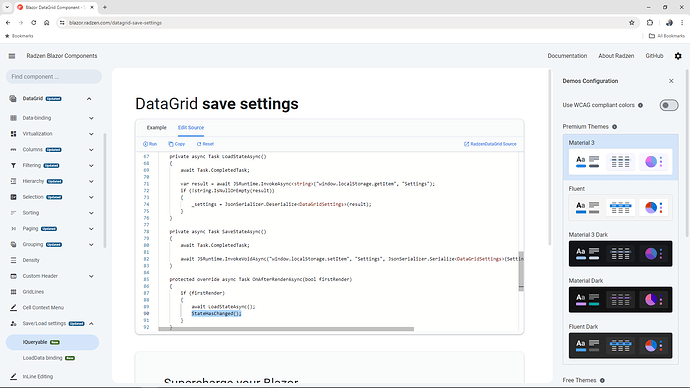This screenshot has height=388, width=690.
Task: Click the Find component search field
Action: [54, 77]
